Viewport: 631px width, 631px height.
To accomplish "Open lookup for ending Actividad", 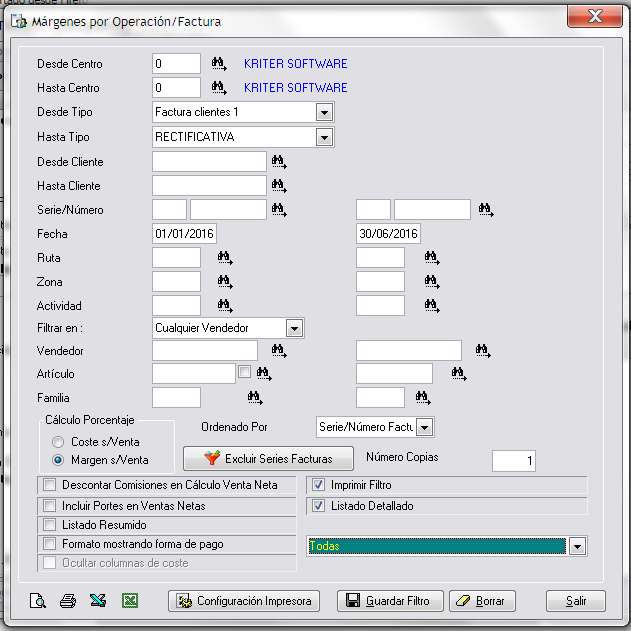I will pyautogui.click(x=432, y=305).
